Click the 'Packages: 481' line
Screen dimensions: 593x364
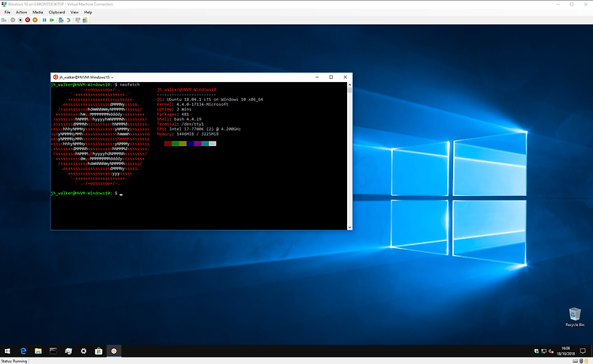tap(173, 114)
